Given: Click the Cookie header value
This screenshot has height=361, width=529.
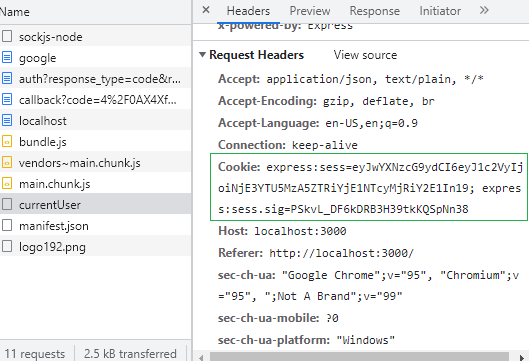Looking at the screenshot, I should tap(369, 188).
